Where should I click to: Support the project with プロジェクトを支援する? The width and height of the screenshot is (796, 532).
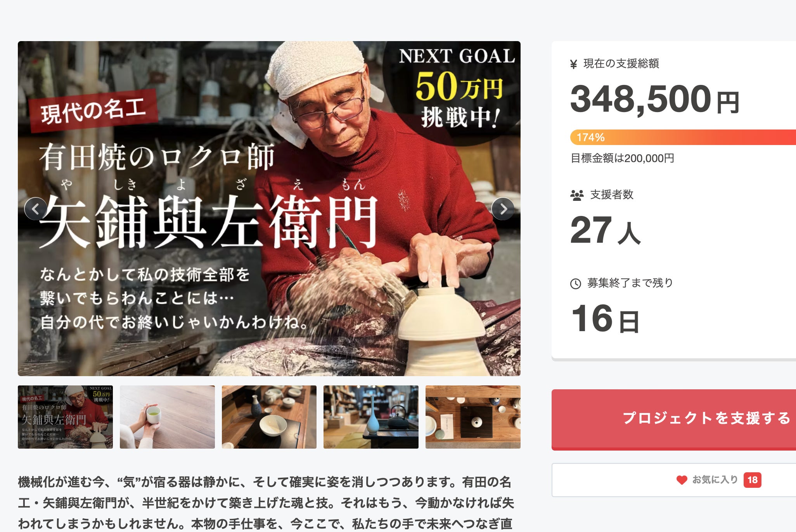click(x=674, y=419)
